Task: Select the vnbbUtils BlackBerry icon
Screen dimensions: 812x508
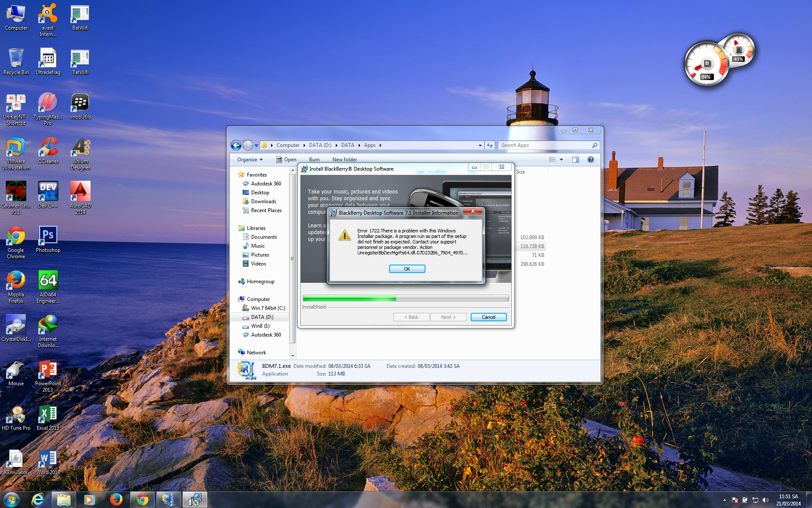Action: coord(80,106)
